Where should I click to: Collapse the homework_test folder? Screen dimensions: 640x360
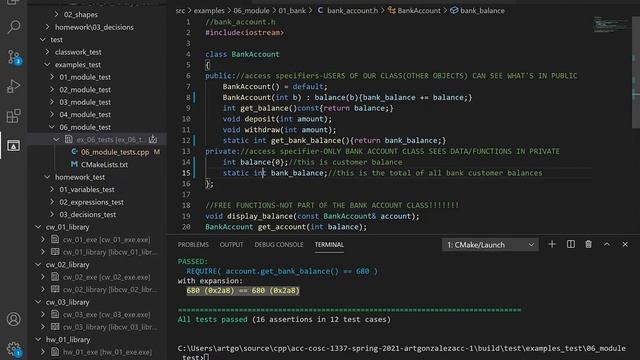pos(48,177)
